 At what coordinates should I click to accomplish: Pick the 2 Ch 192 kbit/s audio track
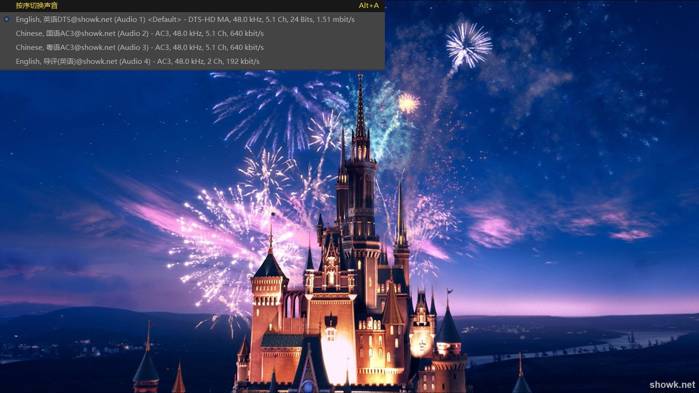(x=192, y=61)
